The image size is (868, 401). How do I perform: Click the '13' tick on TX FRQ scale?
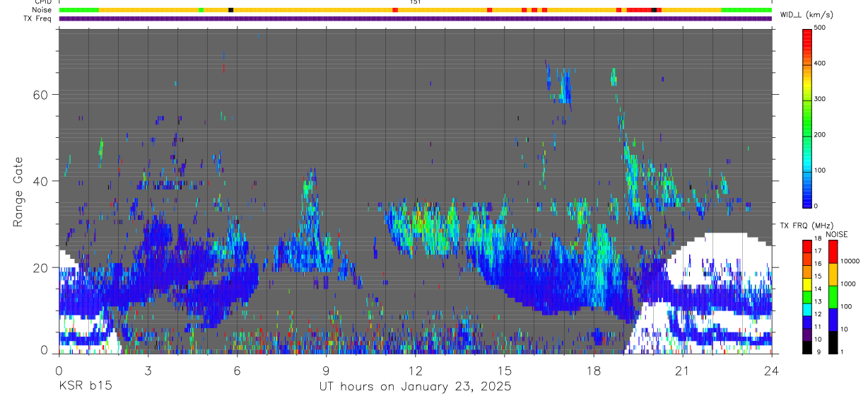[x=818, y=302]
